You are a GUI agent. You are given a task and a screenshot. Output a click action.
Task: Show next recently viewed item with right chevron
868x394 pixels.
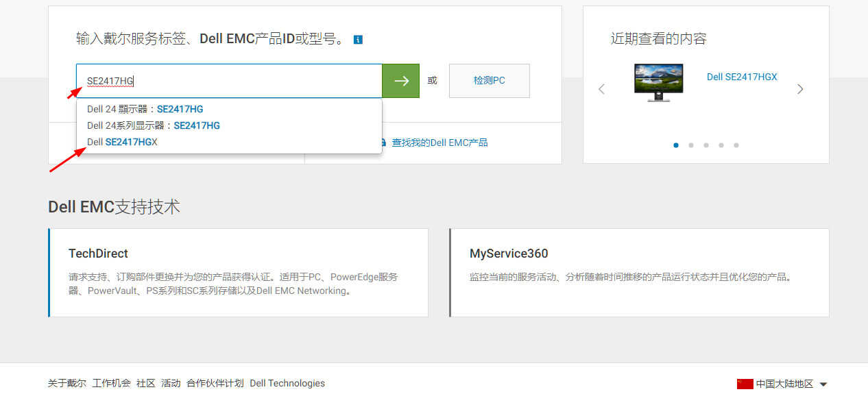(x=800, y=89)
